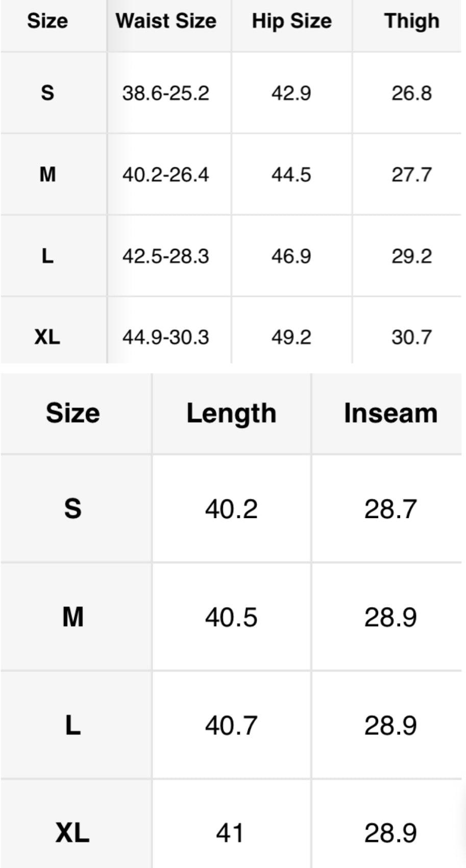Select thigh value 29.2
The height and width of the screenshot is (868, 466).
point(411,256)
